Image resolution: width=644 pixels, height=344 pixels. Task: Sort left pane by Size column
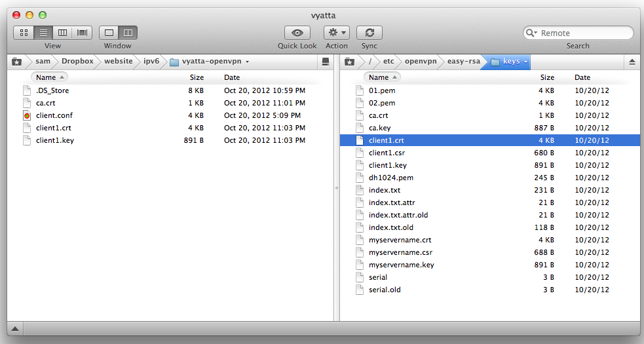[x=197, y=77]
